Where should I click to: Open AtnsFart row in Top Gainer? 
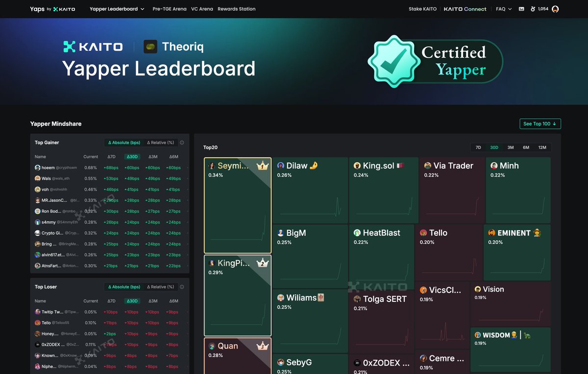pyautogui.click(x=109, y=266)
